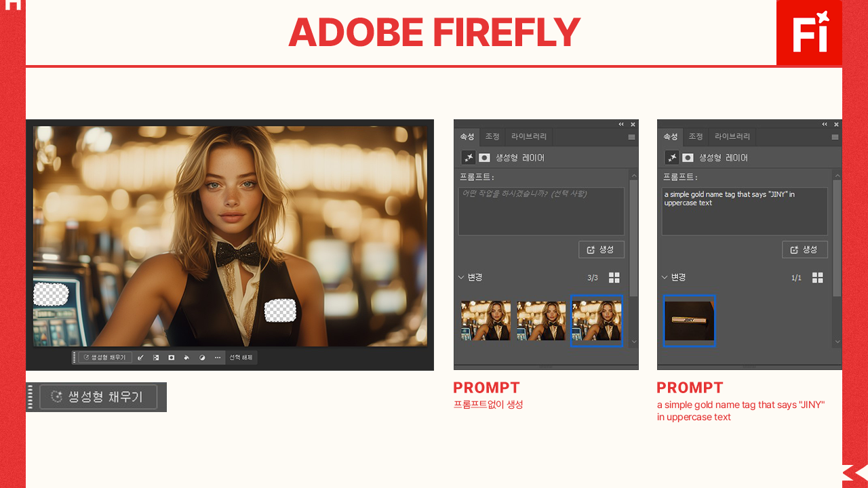Click the layer mask icon in the left panel

pyautogui.click(x=484, y=157)
